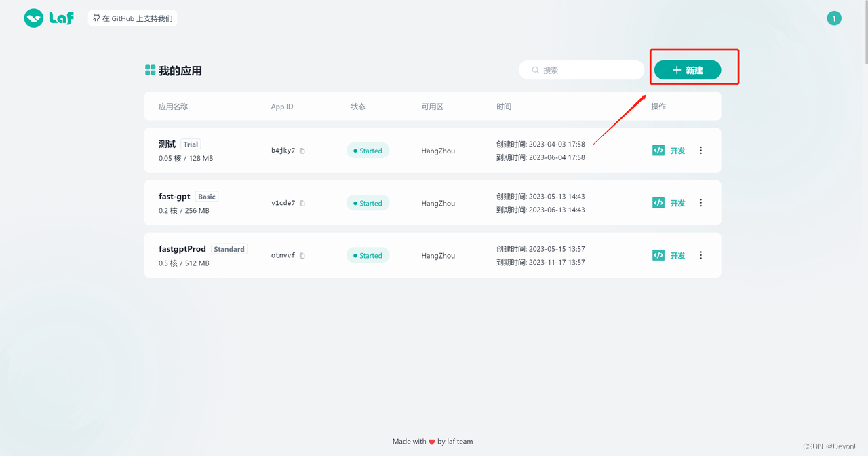Viewport: 868px width, 456px height.
Task: Open 开发 for the fastgptProd app
Action: click(677, 256)
